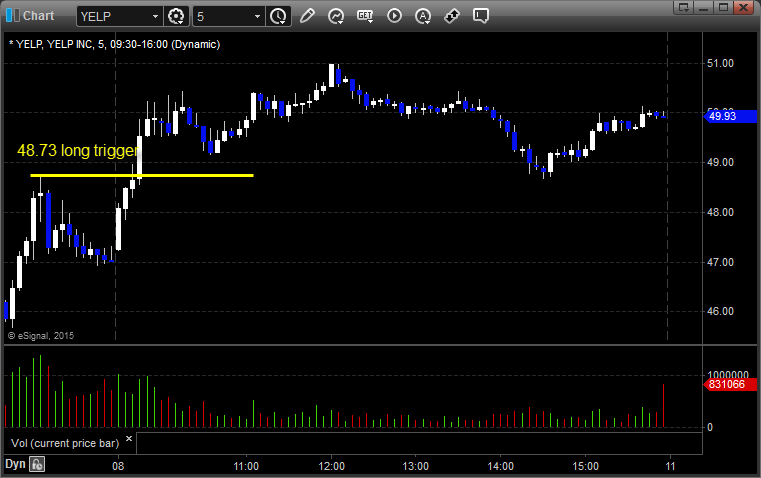Click the Dyn scaling label
Viewport: 761px width, 478px height.
coord(15,464)
